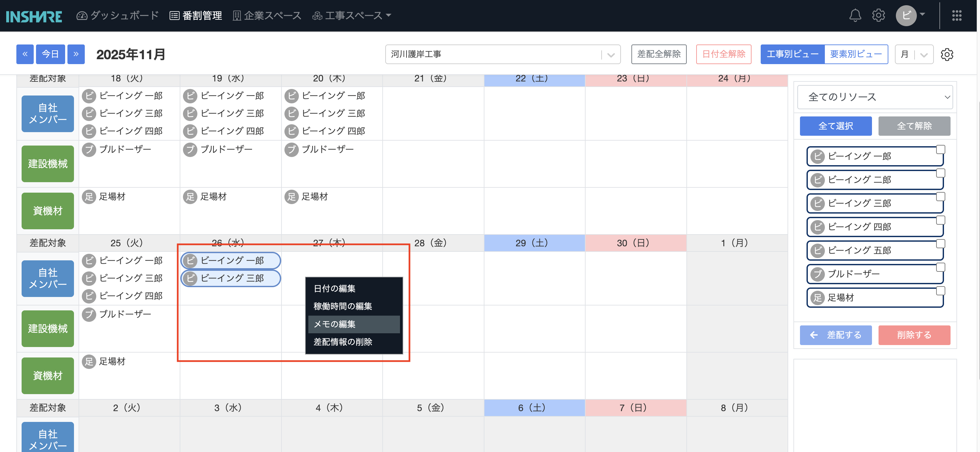Select 差配情報の削除 in context menu
980x452 pixels.
coord(354,342)
